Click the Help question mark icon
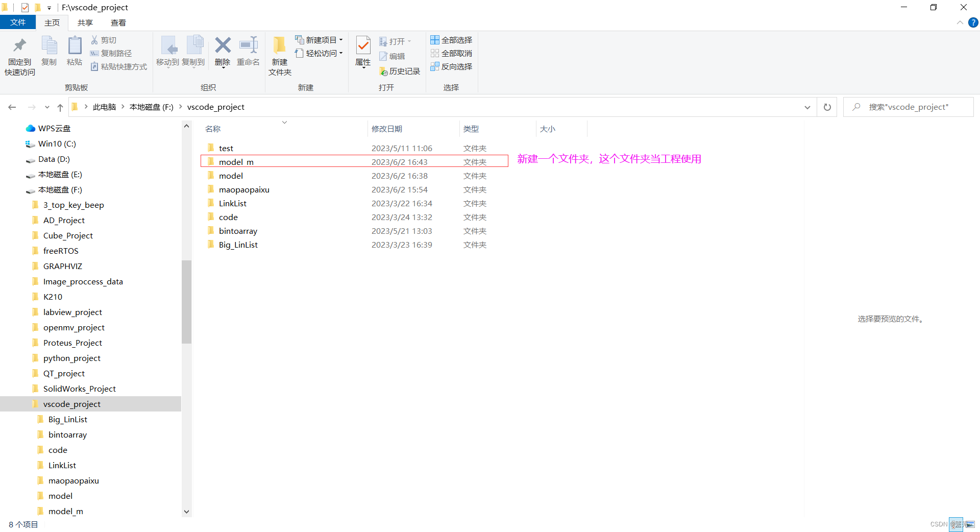 click(x=973, y=22)
